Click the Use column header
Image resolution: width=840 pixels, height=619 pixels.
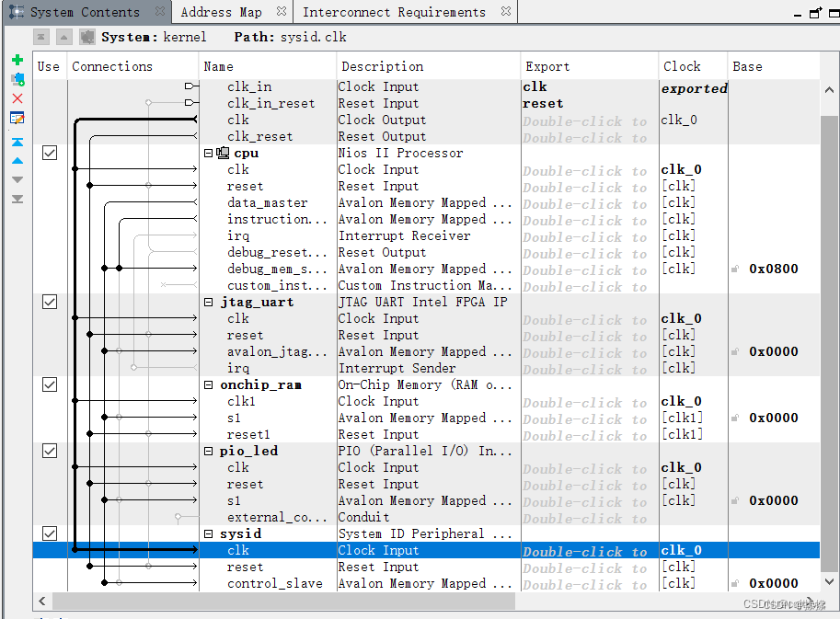50,66
